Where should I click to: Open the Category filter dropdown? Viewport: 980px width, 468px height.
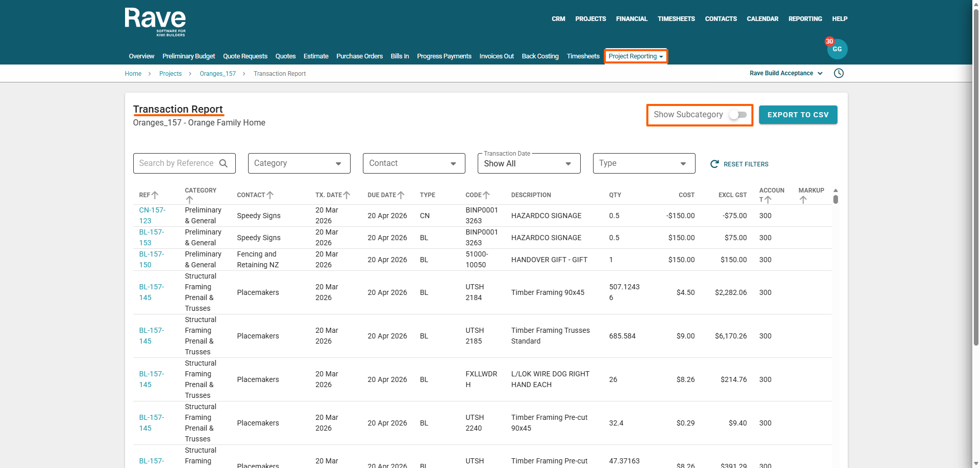coord(299,163)
